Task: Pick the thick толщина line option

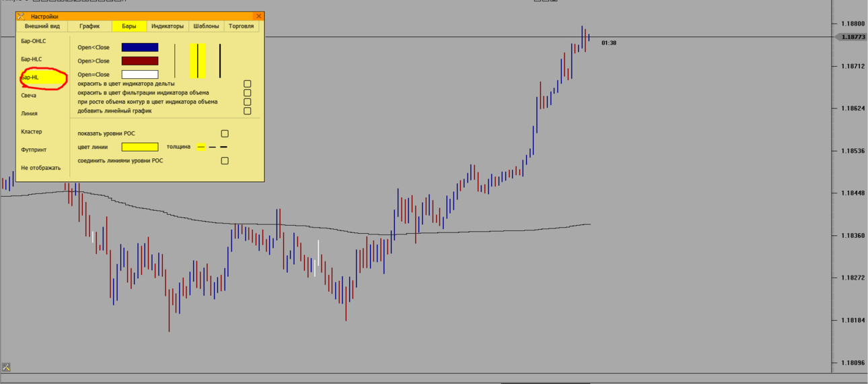Action: [x=223, y=147]
